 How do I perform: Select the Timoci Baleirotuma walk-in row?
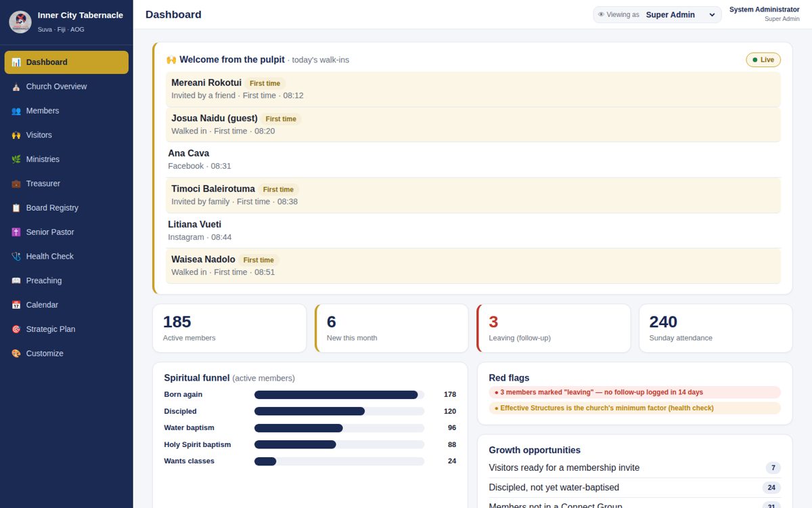coord(473,195)
